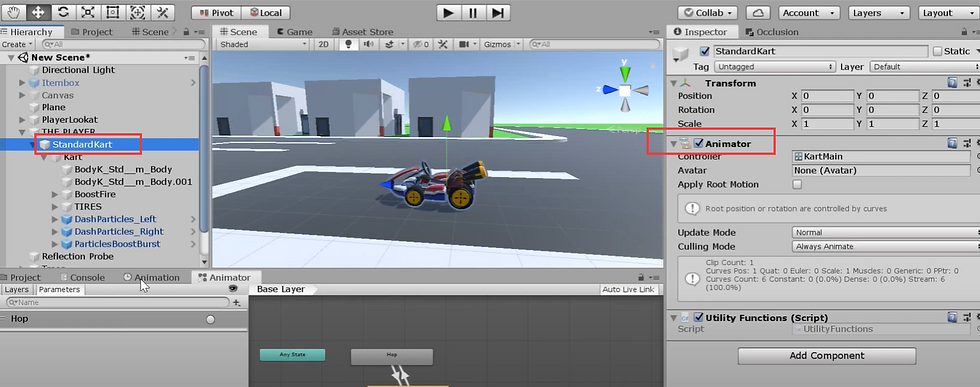The height and width of the screenshot is (387, 980).
Task: Click the Add Component button
Action: coord(826,356)
